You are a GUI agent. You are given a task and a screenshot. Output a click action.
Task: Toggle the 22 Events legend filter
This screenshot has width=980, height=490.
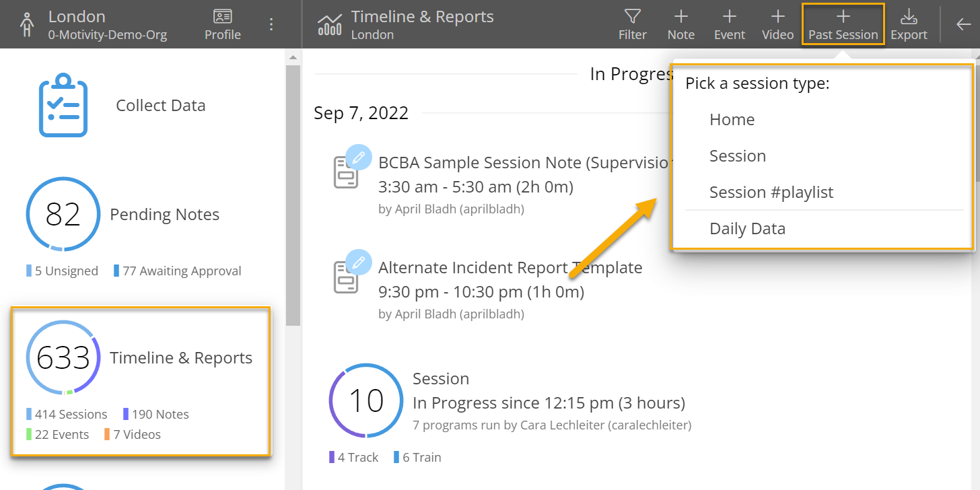coord(57,434)
